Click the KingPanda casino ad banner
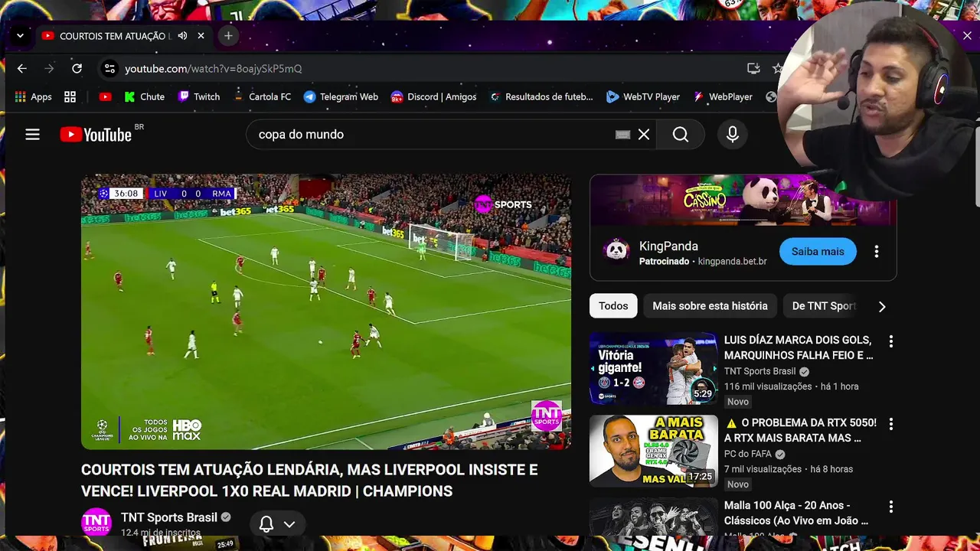This screenshot has width=980, height=551. 743,201
